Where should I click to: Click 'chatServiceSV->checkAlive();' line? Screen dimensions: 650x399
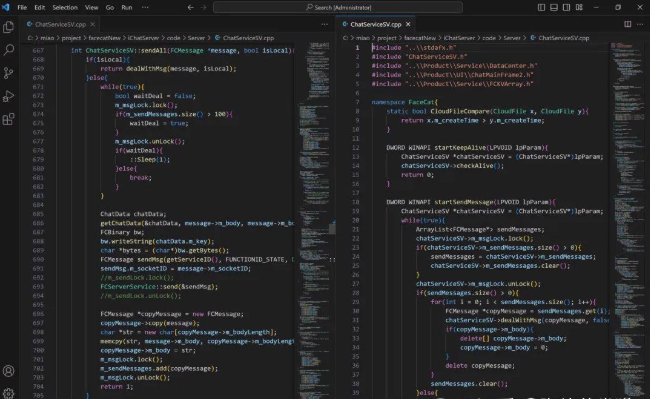tap(452, 166)
